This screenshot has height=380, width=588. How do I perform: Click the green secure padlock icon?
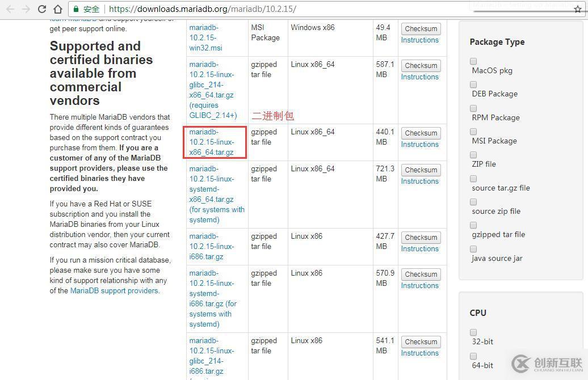pyautogui.click(x=76, y=9)
